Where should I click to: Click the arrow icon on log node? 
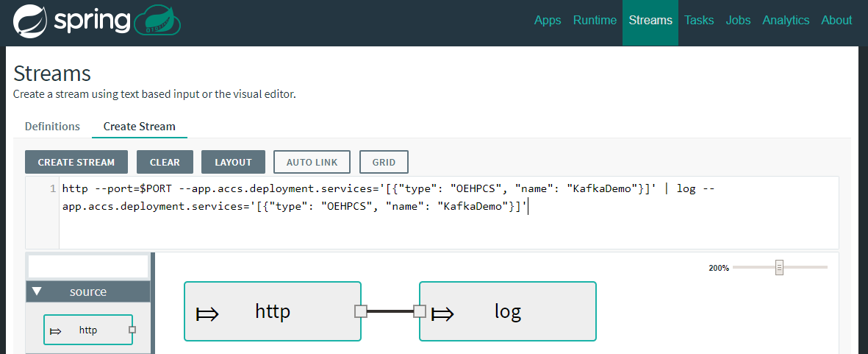[443, 315]
